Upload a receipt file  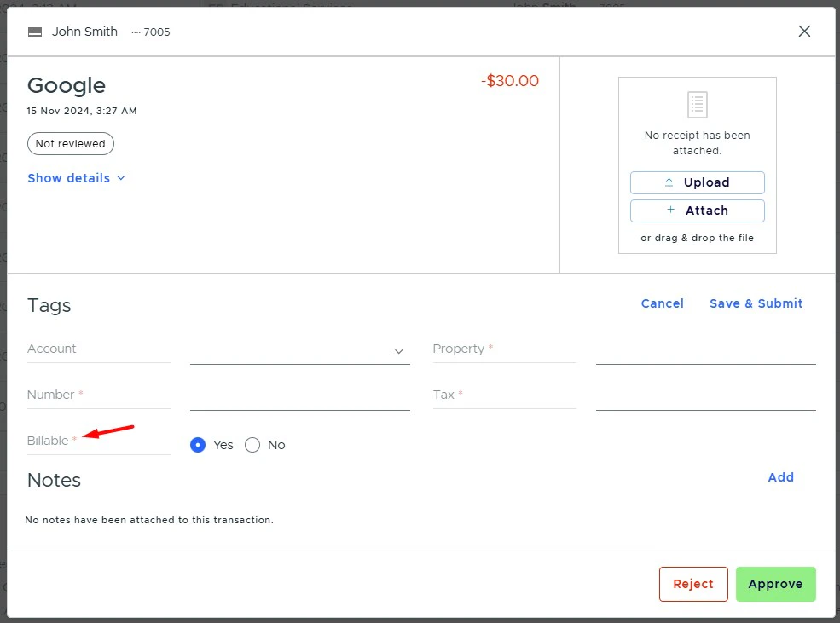697,182
